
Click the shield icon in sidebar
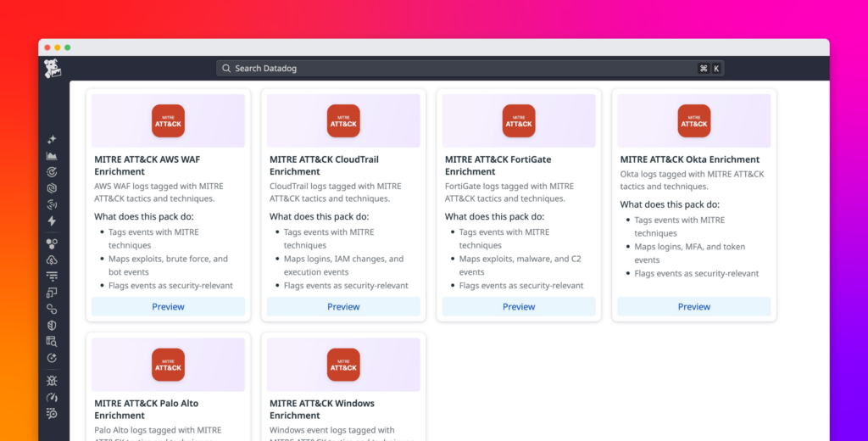pos(52,325)
